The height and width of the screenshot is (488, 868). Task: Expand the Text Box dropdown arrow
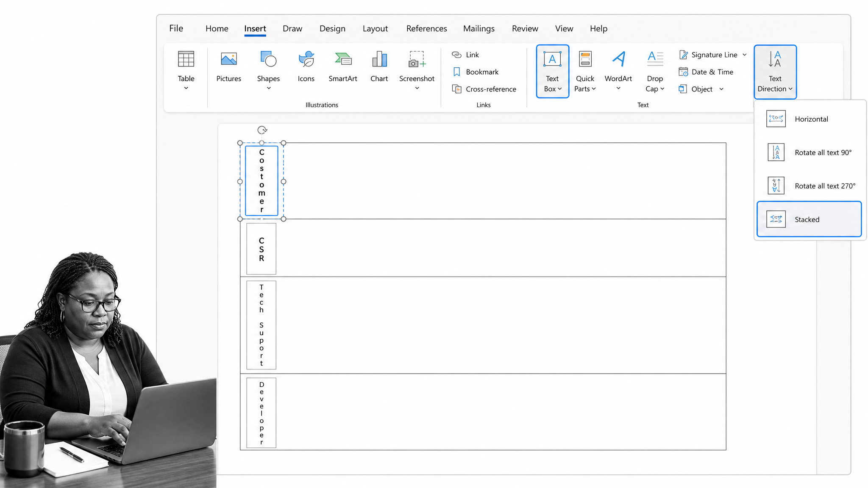tap(560, 89)
